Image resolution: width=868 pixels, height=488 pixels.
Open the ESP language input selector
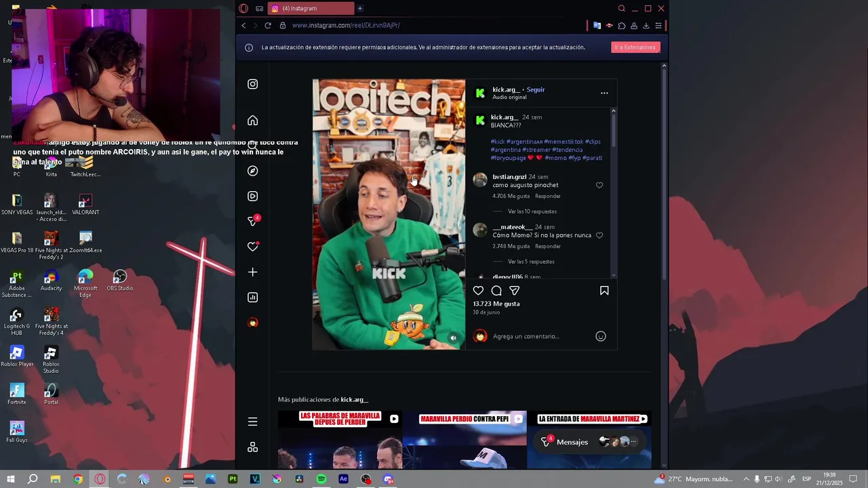806,479
